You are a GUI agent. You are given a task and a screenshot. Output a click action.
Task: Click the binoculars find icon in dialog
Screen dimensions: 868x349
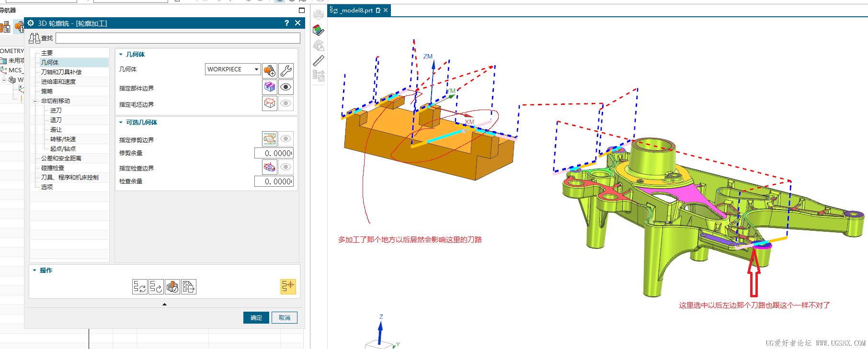coord(34,38)
